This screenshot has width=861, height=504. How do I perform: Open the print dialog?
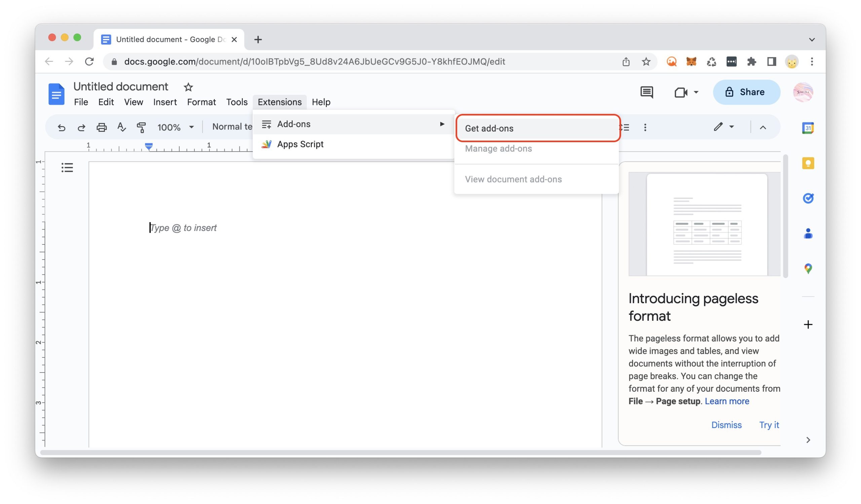click(x=102, y=127)
